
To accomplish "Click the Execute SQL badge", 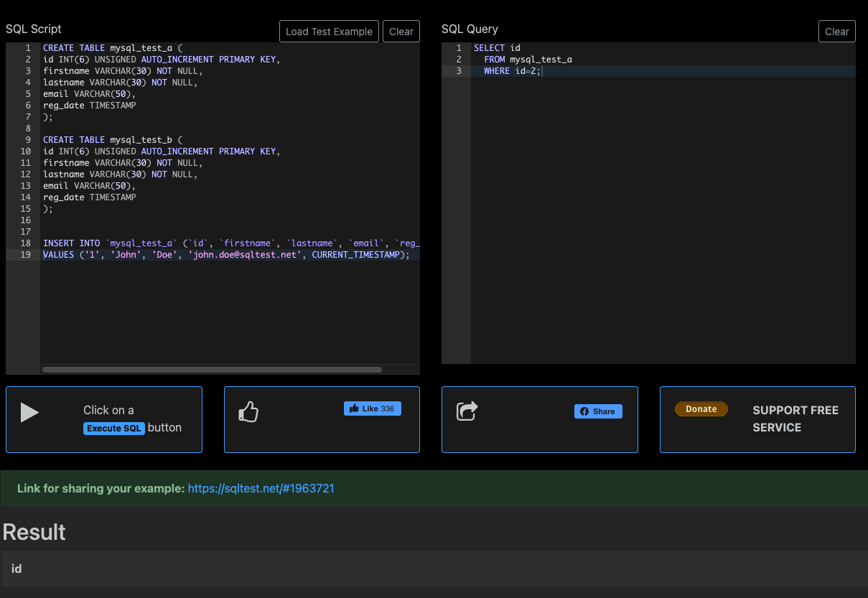I will click(x=114, y=428).
